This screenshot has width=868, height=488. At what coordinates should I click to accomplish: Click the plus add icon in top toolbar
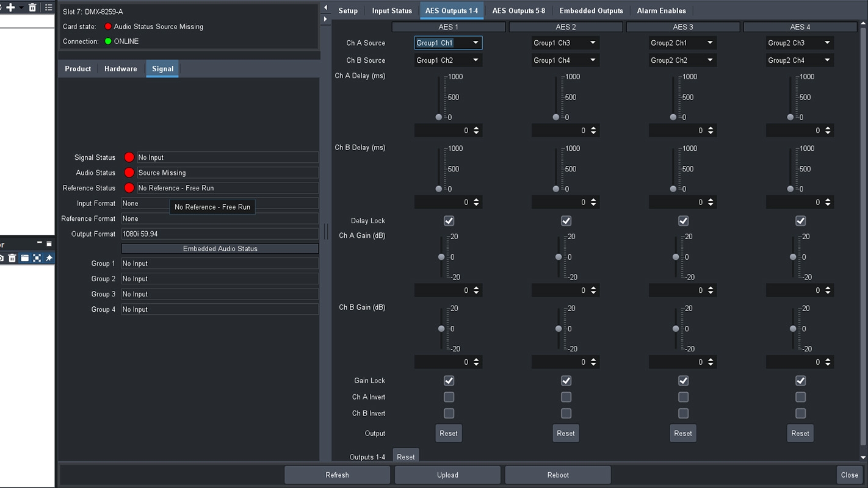(10, 7)
